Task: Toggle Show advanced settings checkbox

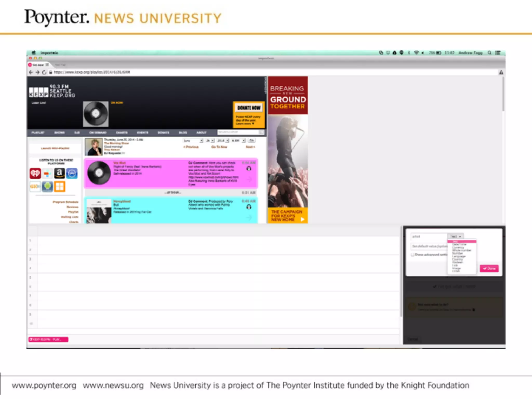Action: tap(413, 255)
